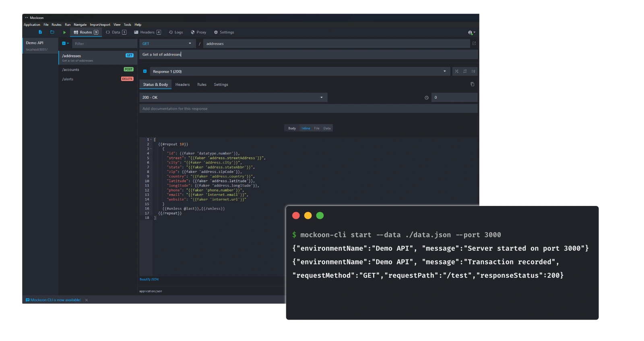The height and width of the screenshot is (341, 644).
Task: Open the environment Settings tab
Action: [224, 32]
